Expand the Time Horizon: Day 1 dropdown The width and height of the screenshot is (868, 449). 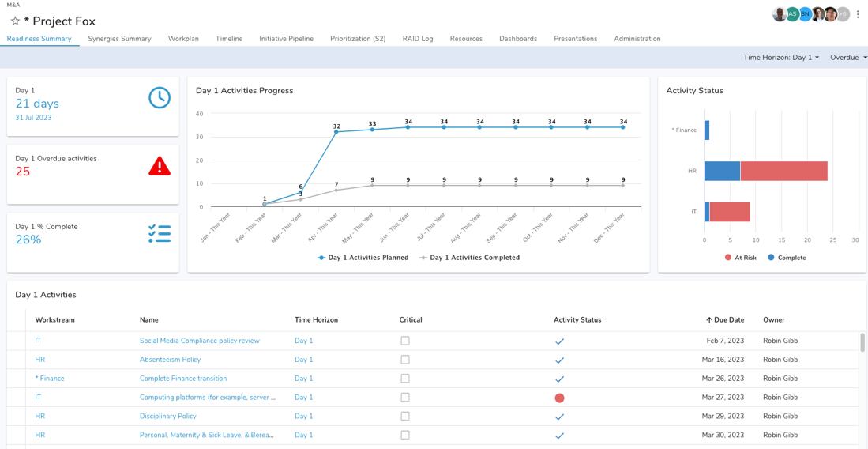click(x=780, y=58)
